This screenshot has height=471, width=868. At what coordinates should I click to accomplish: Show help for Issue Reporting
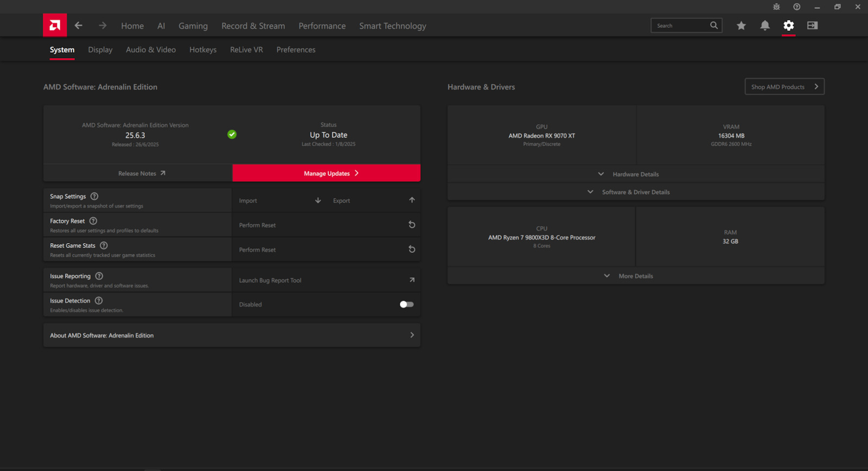click(x=99, y=276)
